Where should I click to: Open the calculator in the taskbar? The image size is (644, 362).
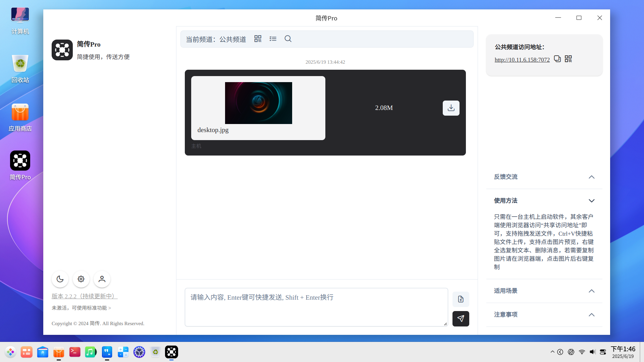[x=123, y=352]
